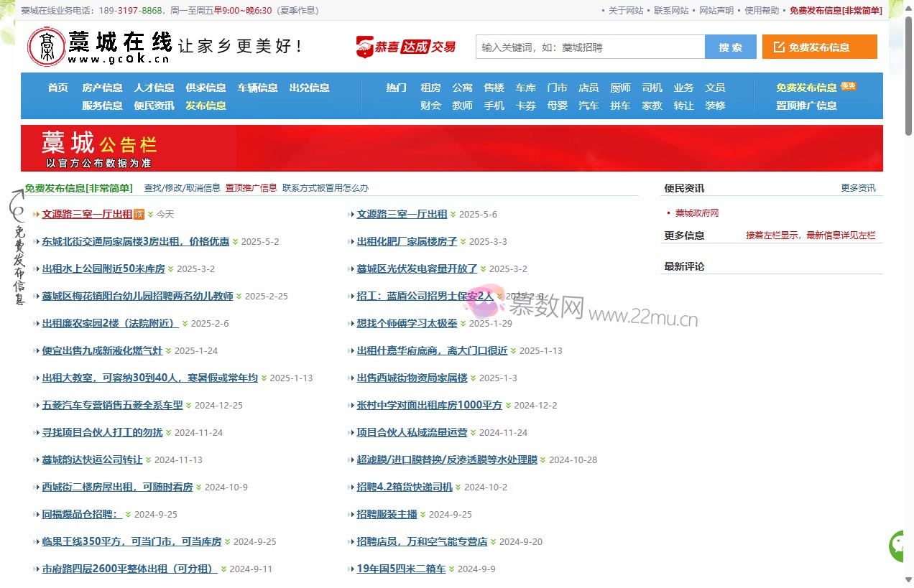Open the 藁城政府网 link
914x588 pixels.
click(696, 213)
